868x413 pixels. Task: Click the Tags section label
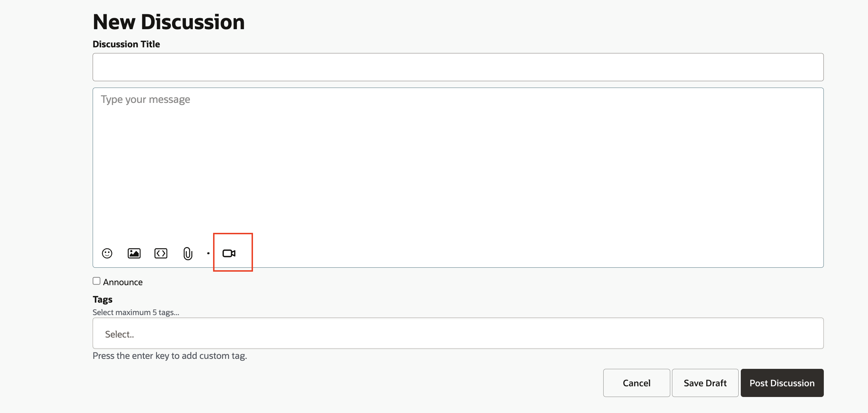(103, 300)
